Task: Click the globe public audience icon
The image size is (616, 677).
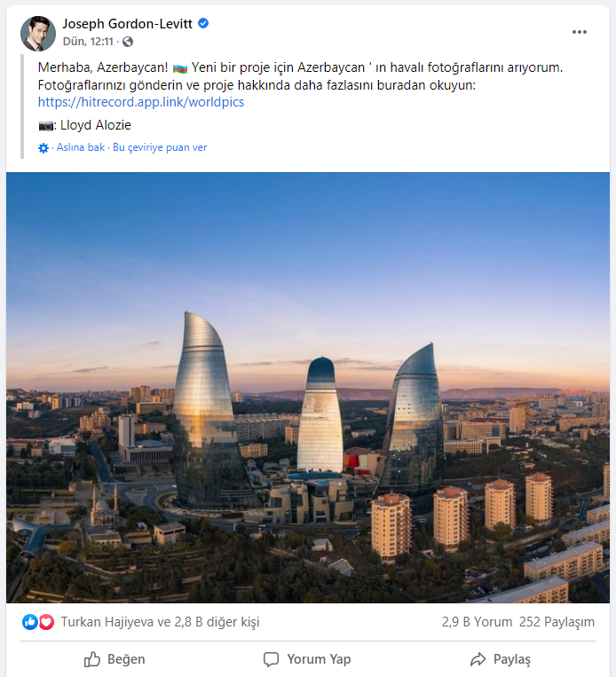Action: [128, 42]
